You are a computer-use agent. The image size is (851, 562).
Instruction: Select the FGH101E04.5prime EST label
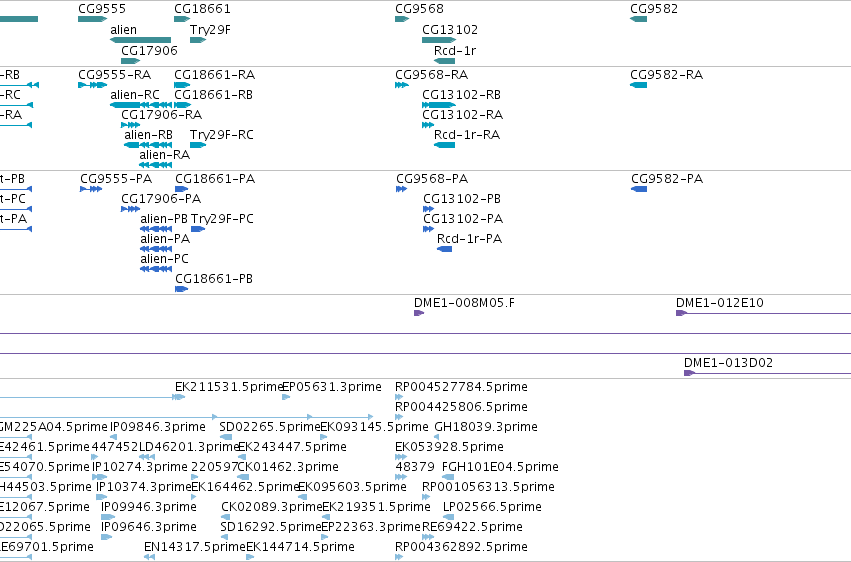pyautogui.click(x=500, y=467)
